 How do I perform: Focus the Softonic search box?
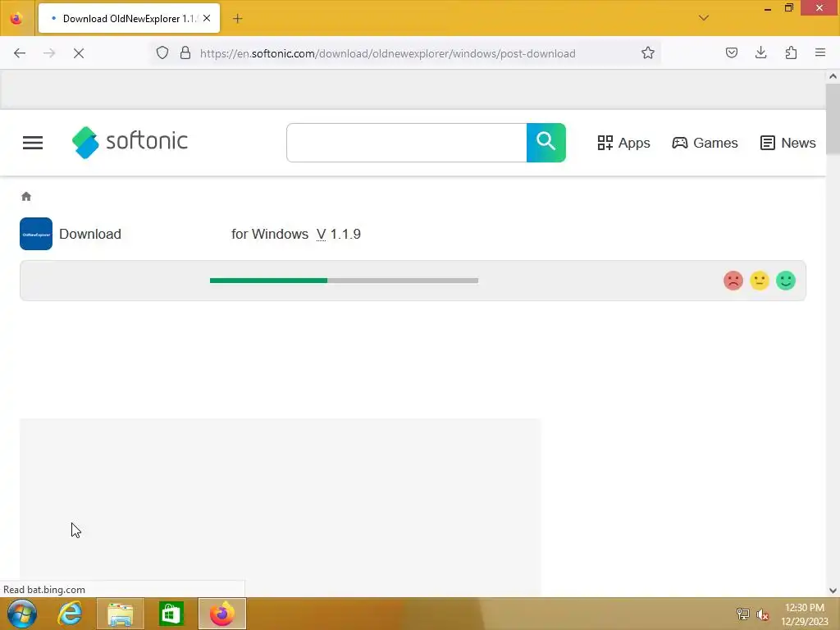[407, 143]
